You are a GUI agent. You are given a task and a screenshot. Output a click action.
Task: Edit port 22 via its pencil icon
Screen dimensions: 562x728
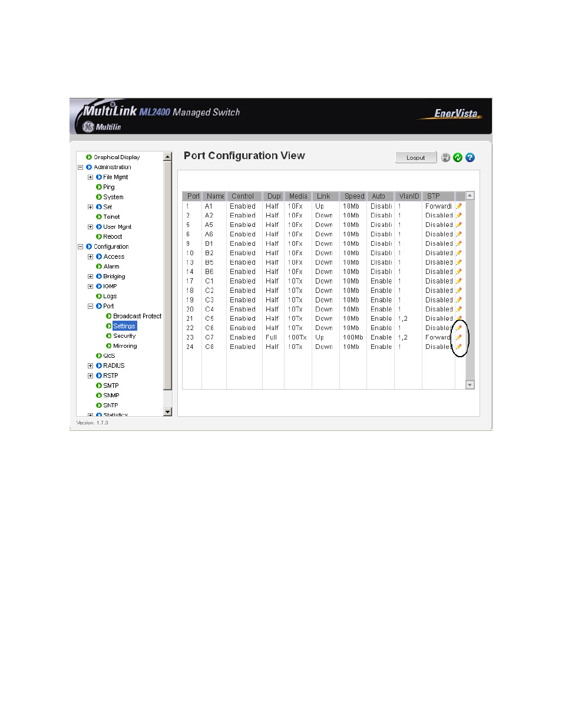(459, 328)
